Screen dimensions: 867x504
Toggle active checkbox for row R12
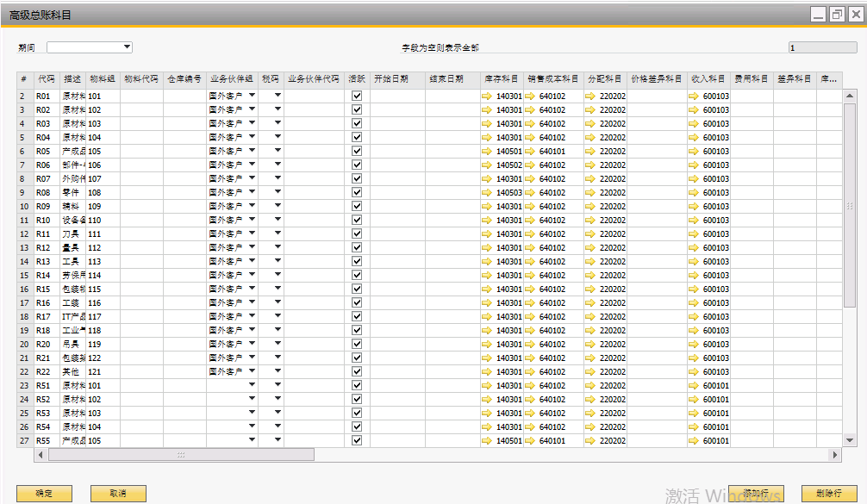pos(357,247)
